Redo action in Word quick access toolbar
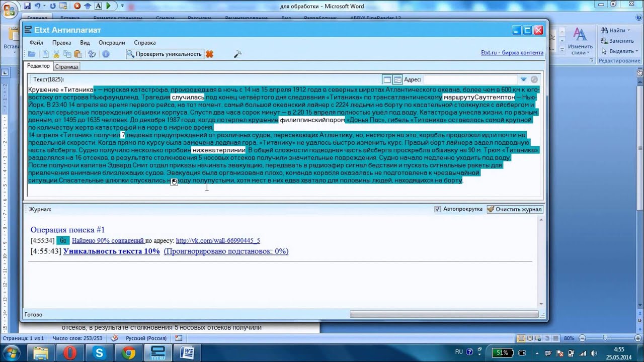The image size is (644, 362). pyautogui.click(x=53, y=6)
